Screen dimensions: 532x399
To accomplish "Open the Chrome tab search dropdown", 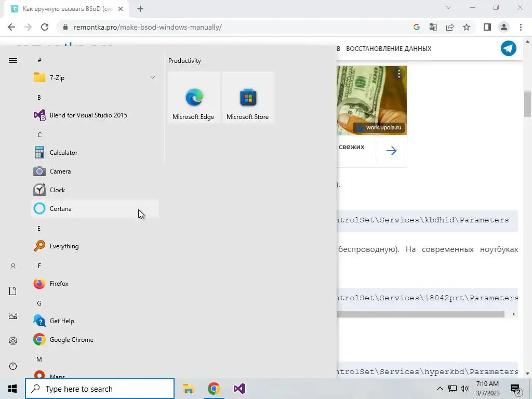I will coord(448,7).
